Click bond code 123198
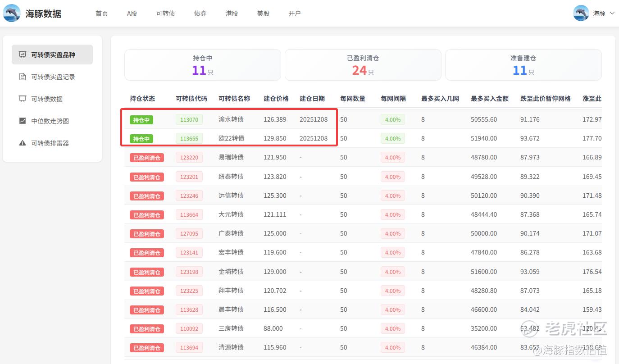 pyautogui.click(x=189, y=272)
